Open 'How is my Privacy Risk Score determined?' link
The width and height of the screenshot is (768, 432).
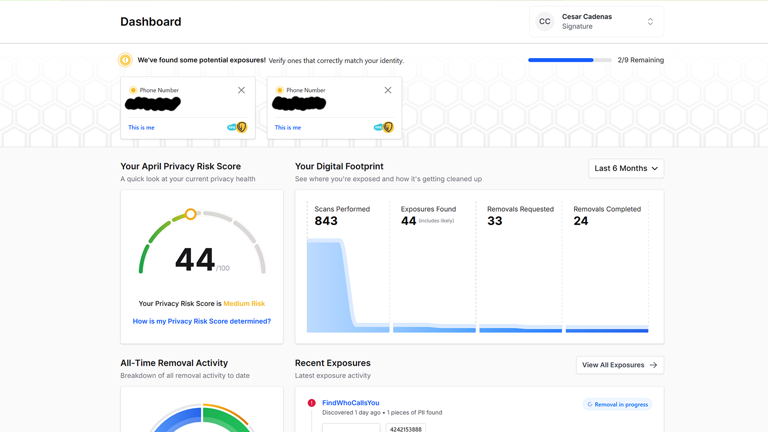(x=202, y=321)
